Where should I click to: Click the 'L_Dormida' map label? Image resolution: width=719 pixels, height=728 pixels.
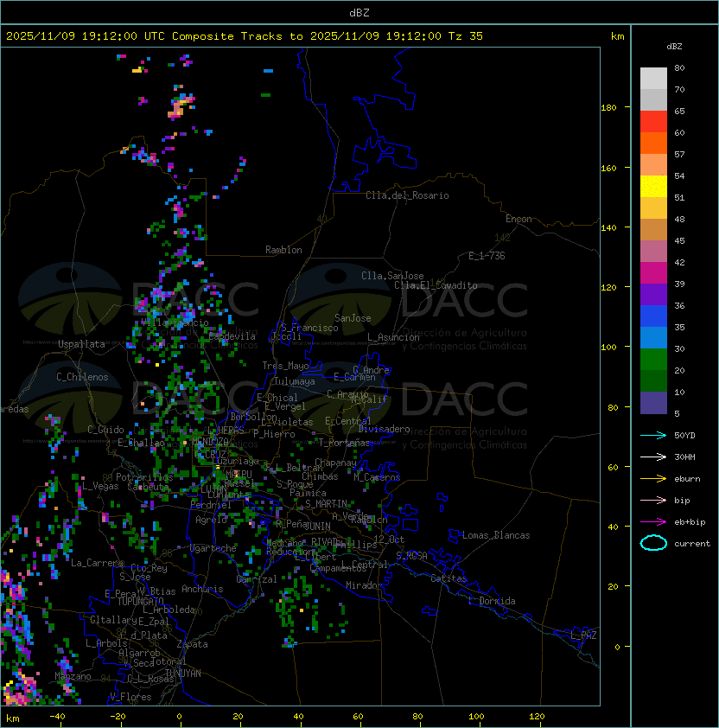coord(492,601)
